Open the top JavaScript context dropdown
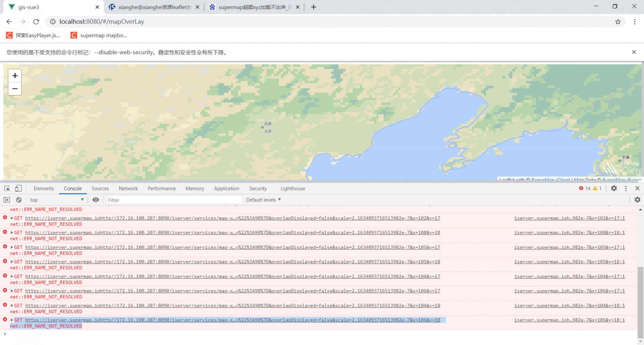The height and width of the screenshot is (345, 644). click(57, 200)
